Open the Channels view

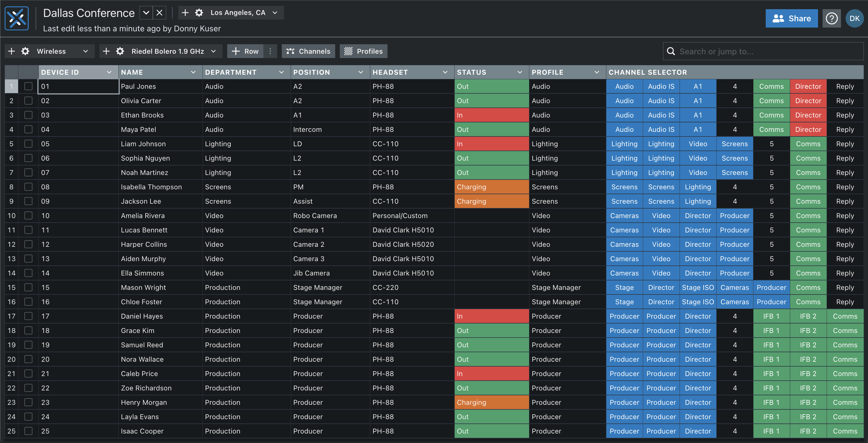tap(308, 51)
